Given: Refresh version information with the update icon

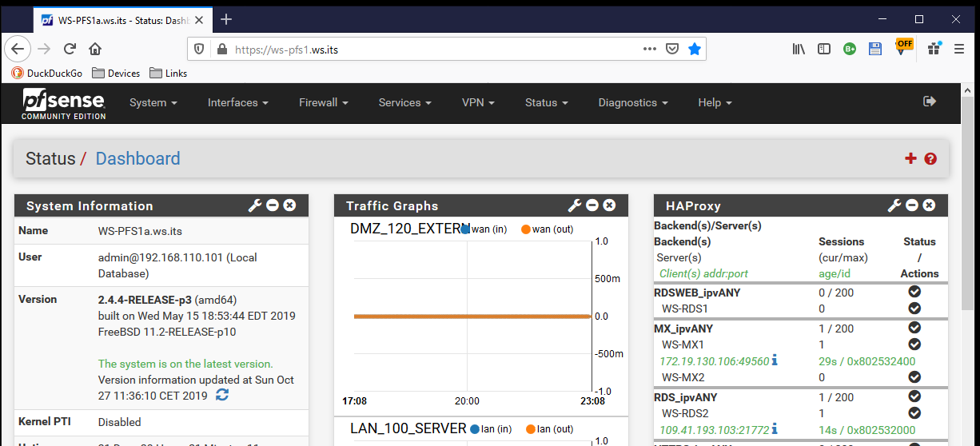Looking at the screenshot, I should coord(222,395).
